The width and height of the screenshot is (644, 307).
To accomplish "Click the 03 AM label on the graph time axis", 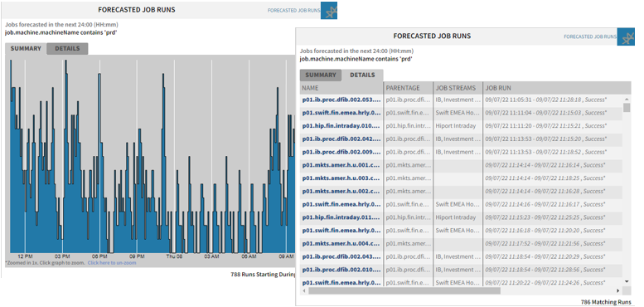I will click(x=211, y=256).
